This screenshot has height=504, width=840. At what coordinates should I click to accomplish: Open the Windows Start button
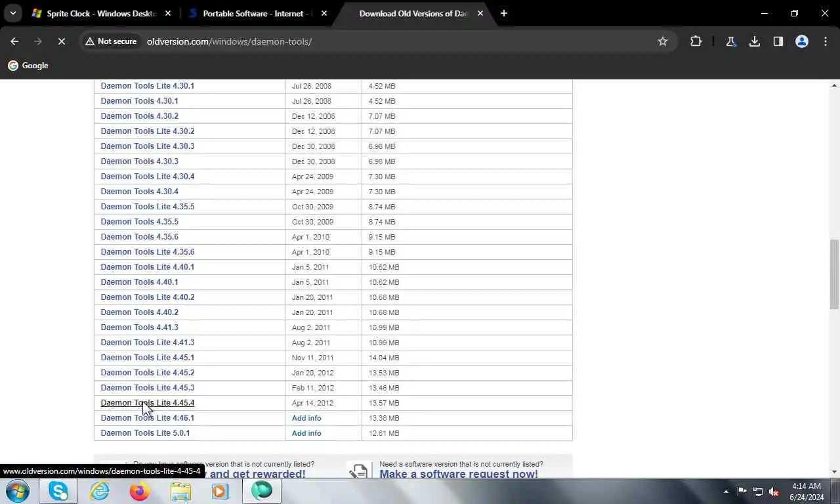click(x=18, y=491)
